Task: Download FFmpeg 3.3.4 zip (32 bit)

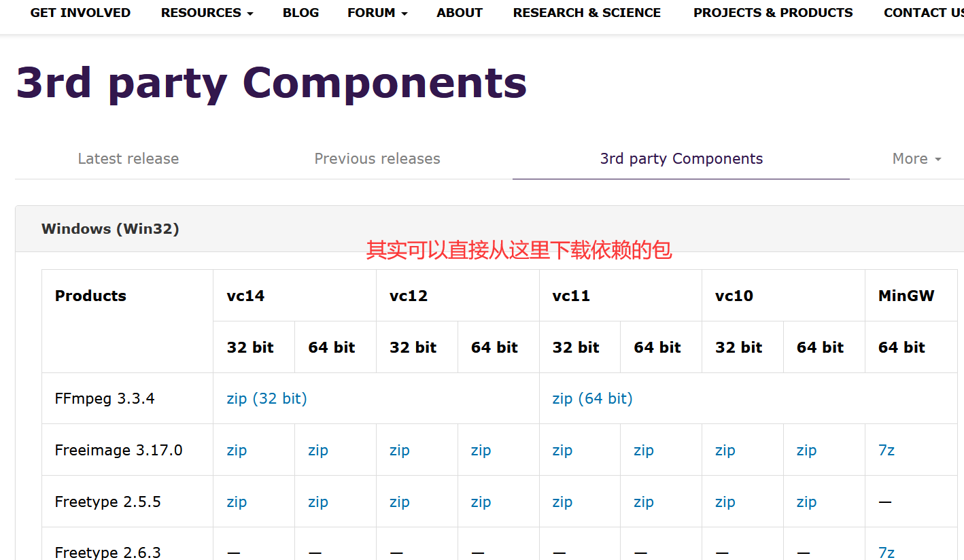Action: (266, 399)
